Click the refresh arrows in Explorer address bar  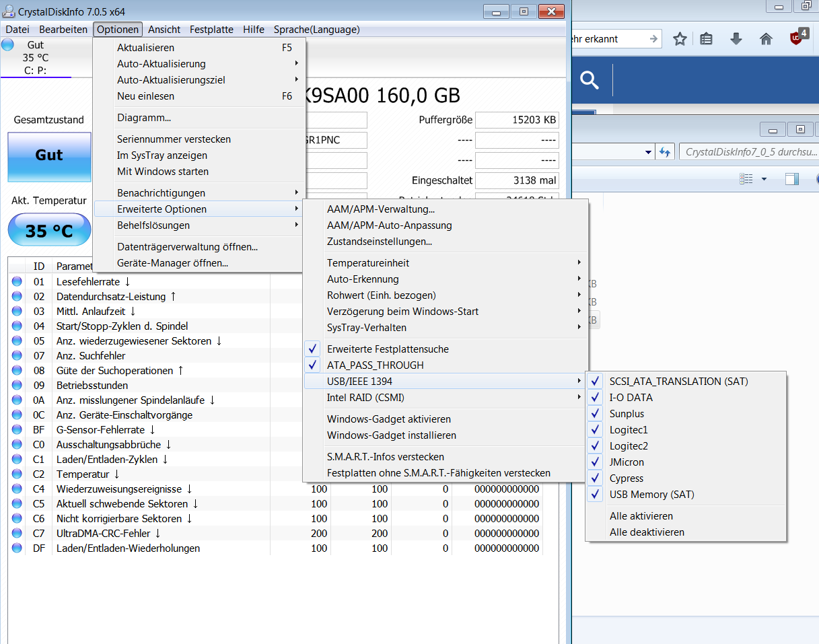(x=666, y=151)
